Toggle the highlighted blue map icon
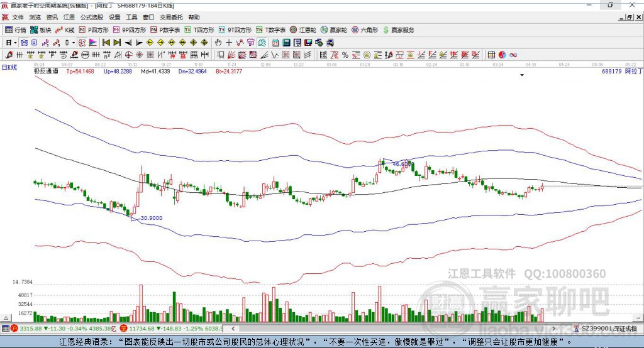Viewport: 644px width, 348px height. click(262, 43)
